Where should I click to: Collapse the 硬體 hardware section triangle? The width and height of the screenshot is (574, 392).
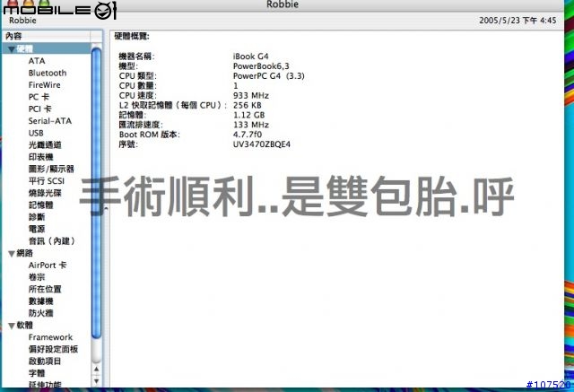point(12,49)
